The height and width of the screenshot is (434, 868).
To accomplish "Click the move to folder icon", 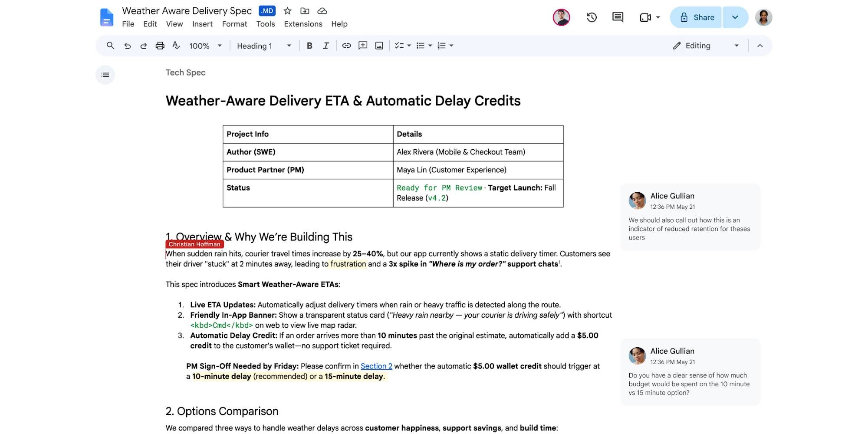I will (305, 11).
